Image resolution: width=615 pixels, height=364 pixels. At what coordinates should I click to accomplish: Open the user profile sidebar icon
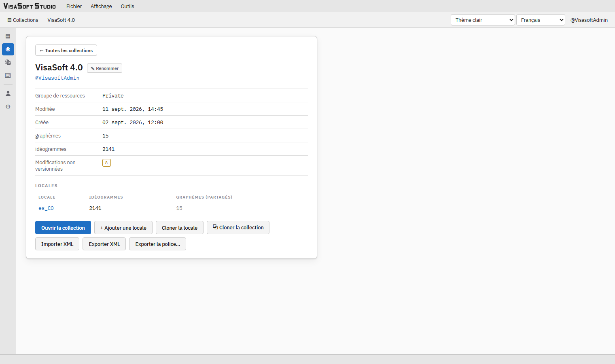point(8,93)
